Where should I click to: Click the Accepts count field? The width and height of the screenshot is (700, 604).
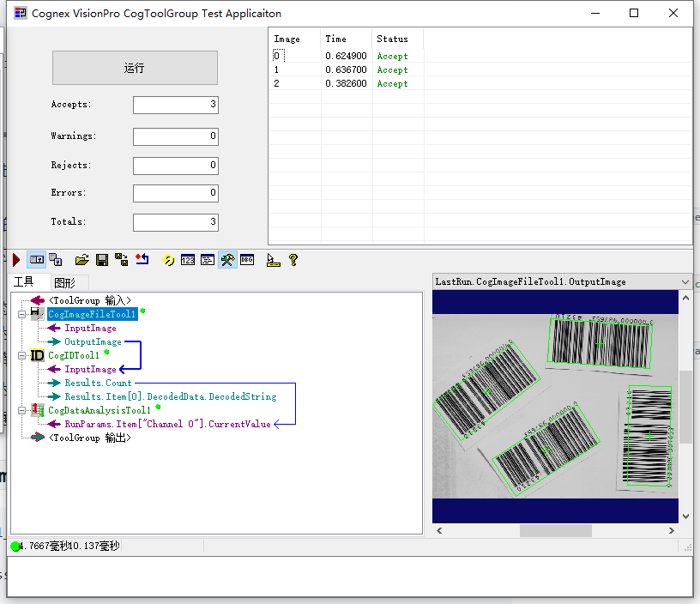point(176,105)
